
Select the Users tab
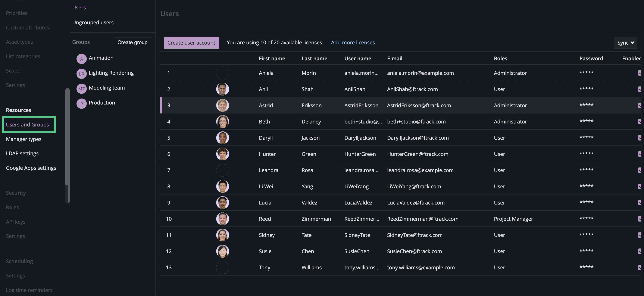[79, 7]
